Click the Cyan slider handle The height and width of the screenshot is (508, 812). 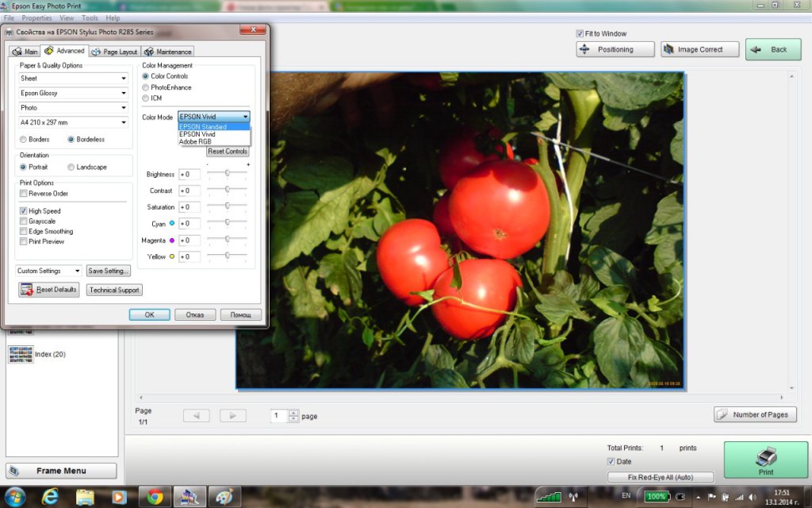click(227, 222)
